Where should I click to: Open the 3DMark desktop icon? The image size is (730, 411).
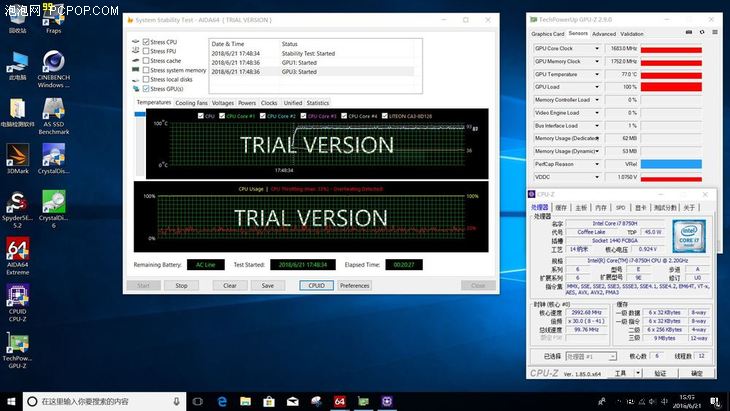(17, 156)
